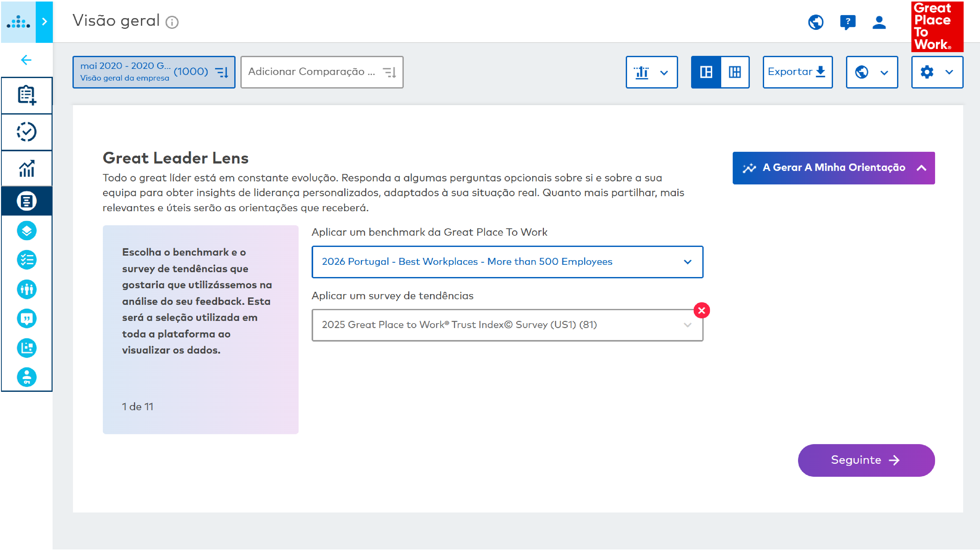Click the 'Aplicar um survey de tendências' label

392,296
